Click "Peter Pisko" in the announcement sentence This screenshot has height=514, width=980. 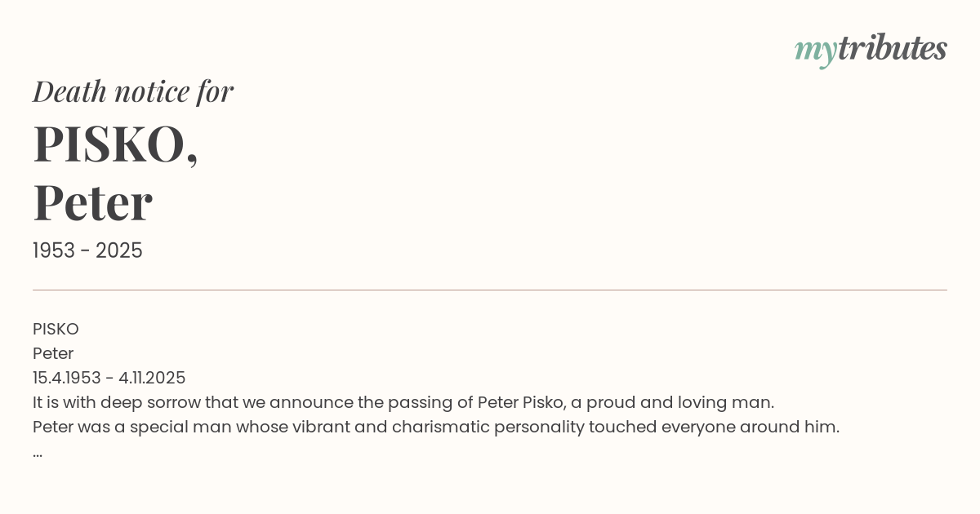click(x=520, y=402)
